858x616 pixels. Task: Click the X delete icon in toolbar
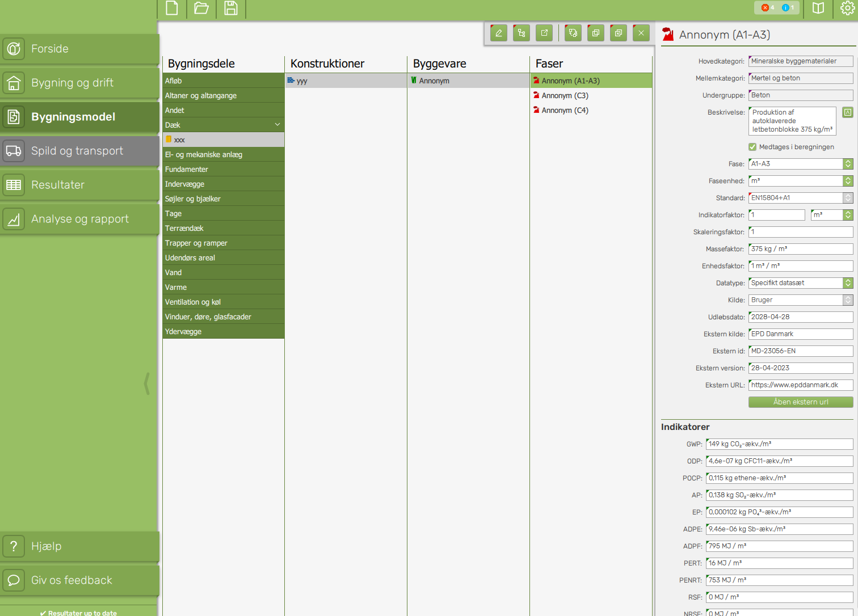pos(641,33)
